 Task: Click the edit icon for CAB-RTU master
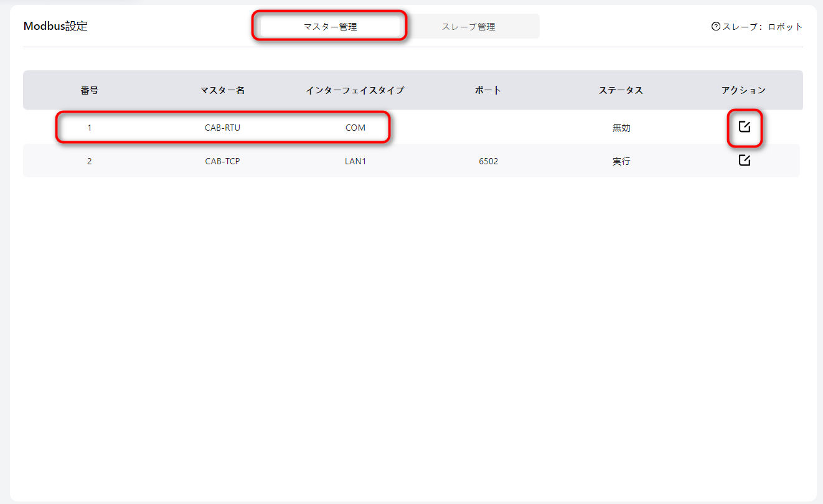[744, 127]
